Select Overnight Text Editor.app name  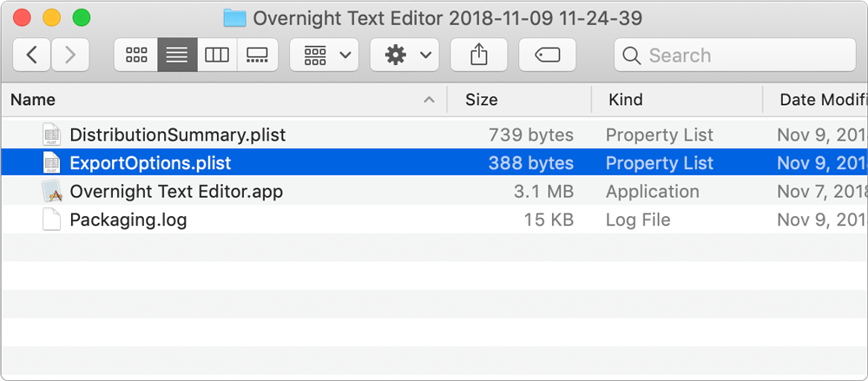tap(176, 192)
